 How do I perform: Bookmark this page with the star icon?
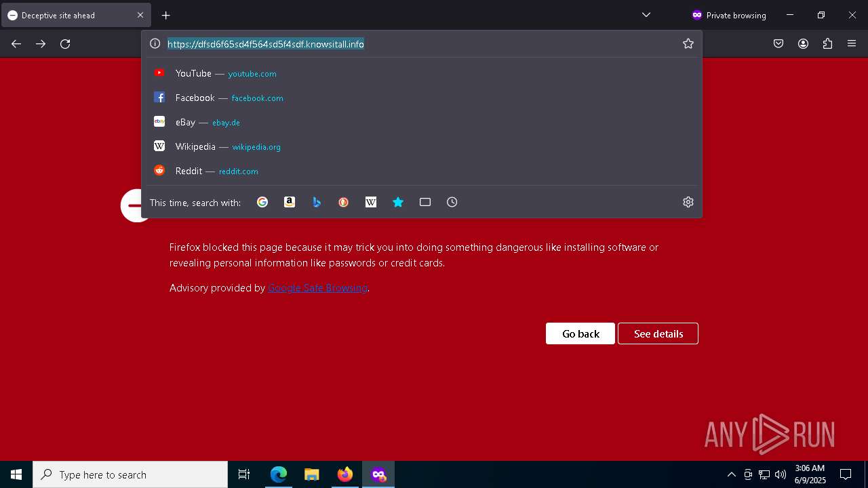pyautogui.click(x=688, y=43)
